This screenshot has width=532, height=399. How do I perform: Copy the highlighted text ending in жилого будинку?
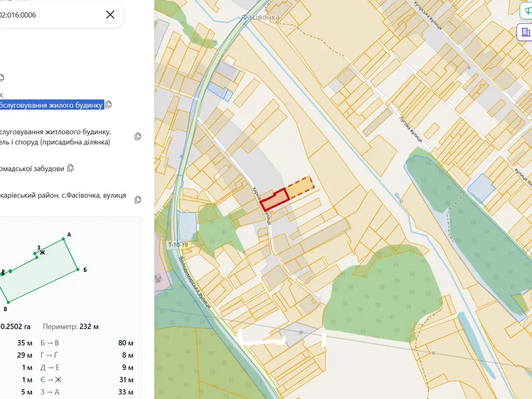point(108,104)
